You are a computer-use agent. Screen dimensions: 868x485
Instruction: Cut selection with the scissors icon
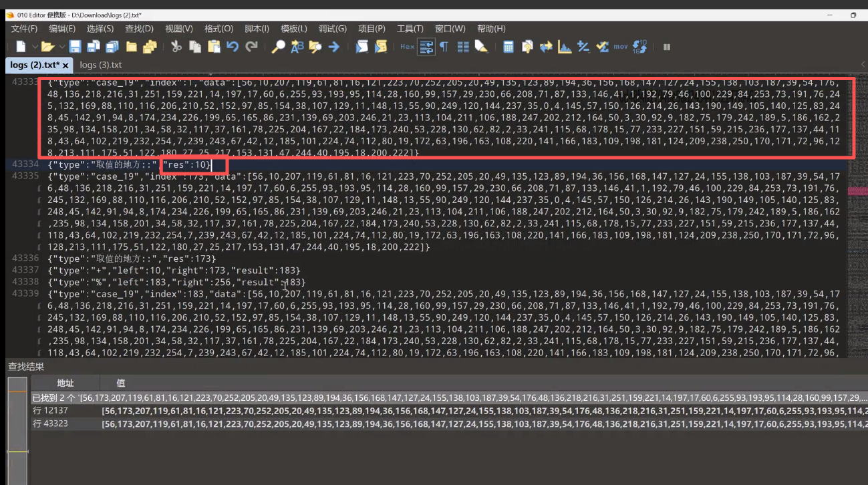click(x=176, y=47)
